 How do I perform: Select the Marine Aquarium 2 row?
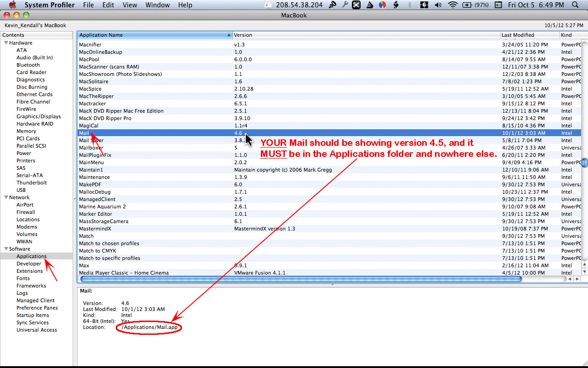[329, 207]
